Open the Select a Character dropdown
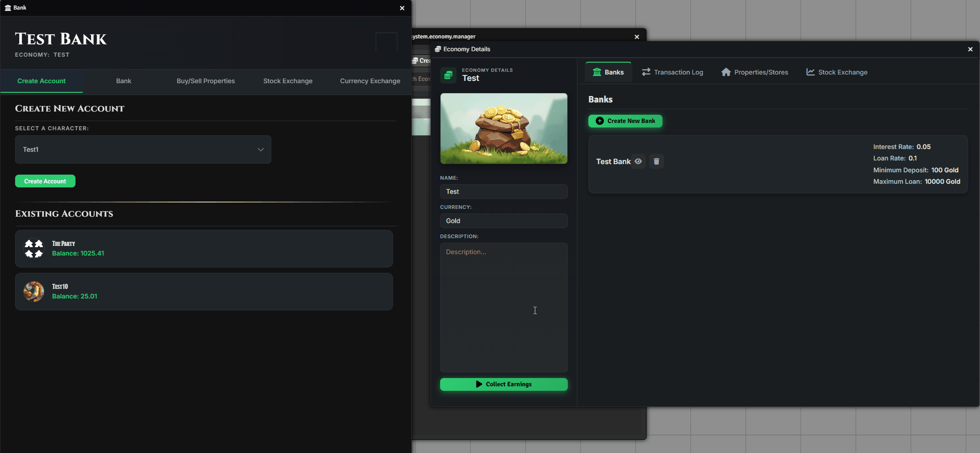980x453 pixels. pyautogui.click(x=143, y=149)
